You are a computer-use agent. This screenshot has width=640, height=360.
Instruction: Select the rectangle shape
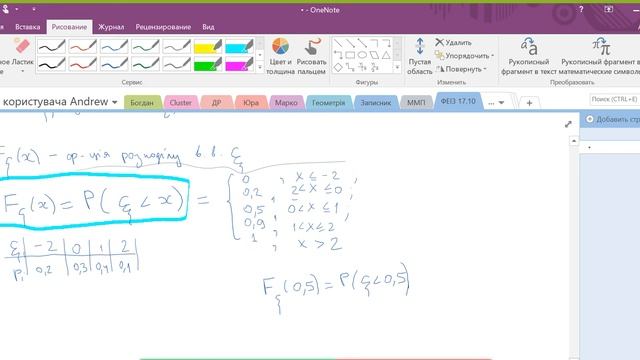click(x=350, y=55)
